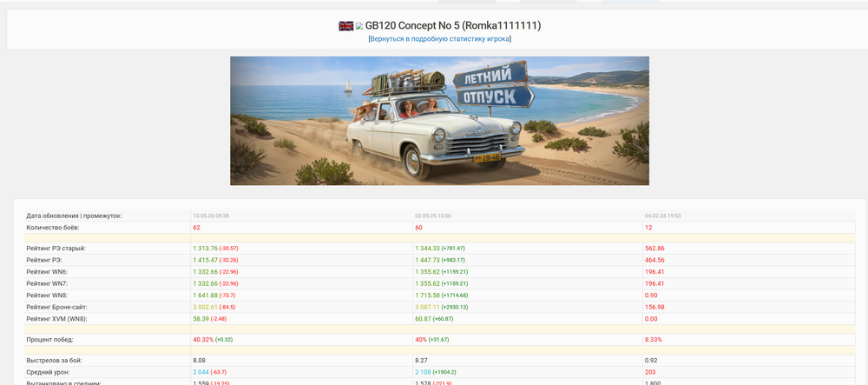Screen dimensions: 868x385
Task: Select value '1 715.58 (+1714.68)'
Action: (443, 295)
